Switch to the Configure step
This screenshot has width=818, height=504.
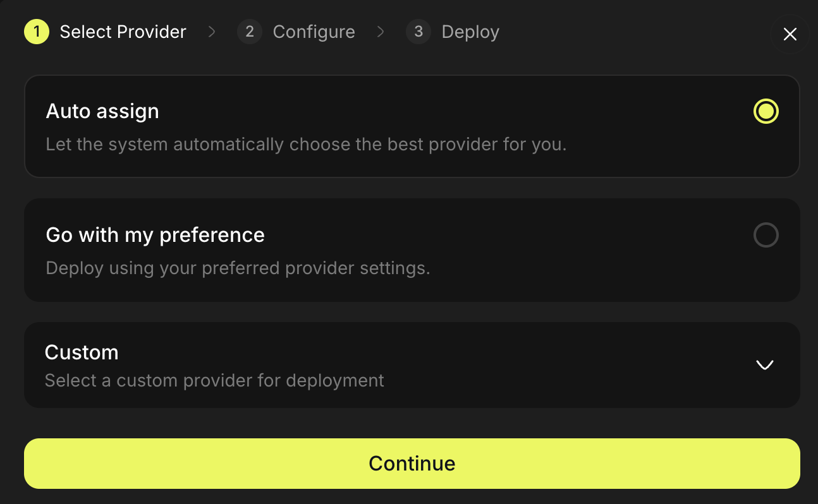[313, 32]
